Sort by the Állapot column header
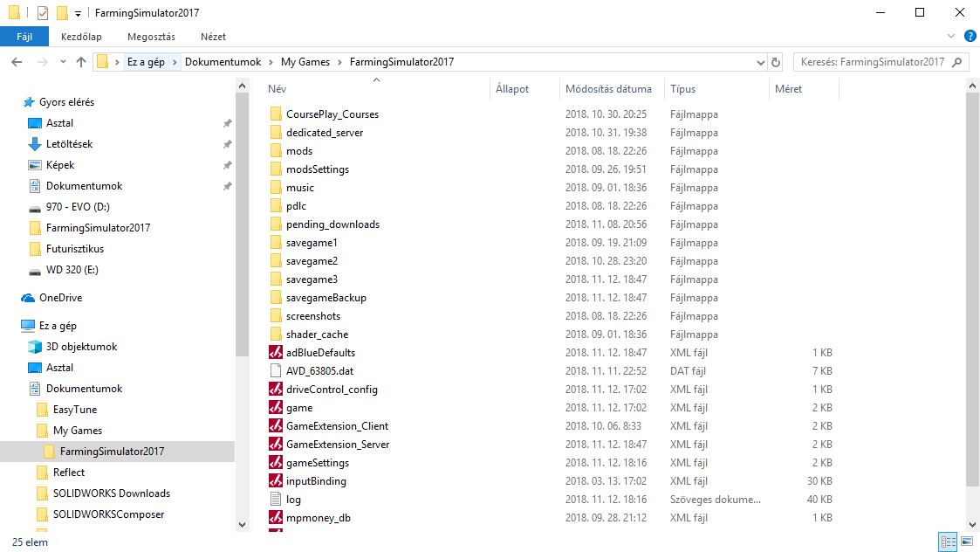Screen dimensions: 980x552 [x=512, y=89]
